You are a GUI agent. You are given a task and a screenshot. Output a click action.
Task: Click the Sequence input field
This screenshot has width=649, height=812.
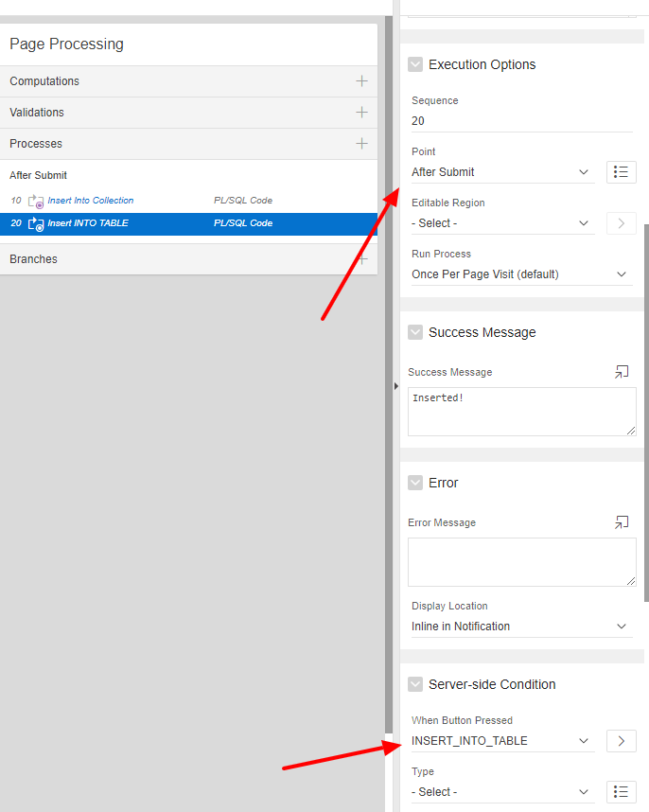[x=521, y=121]
